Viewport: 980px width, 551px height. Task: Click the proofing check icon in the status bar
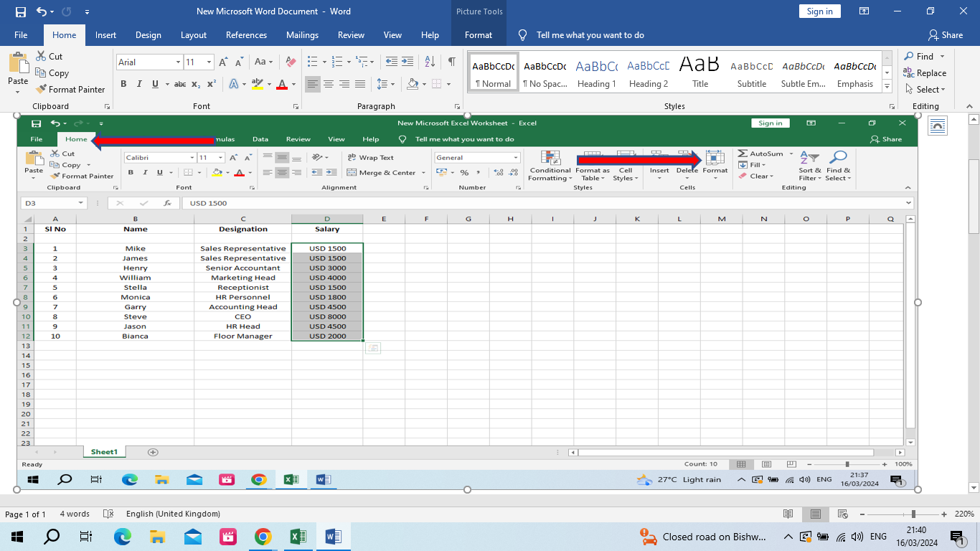coord(108,514)
